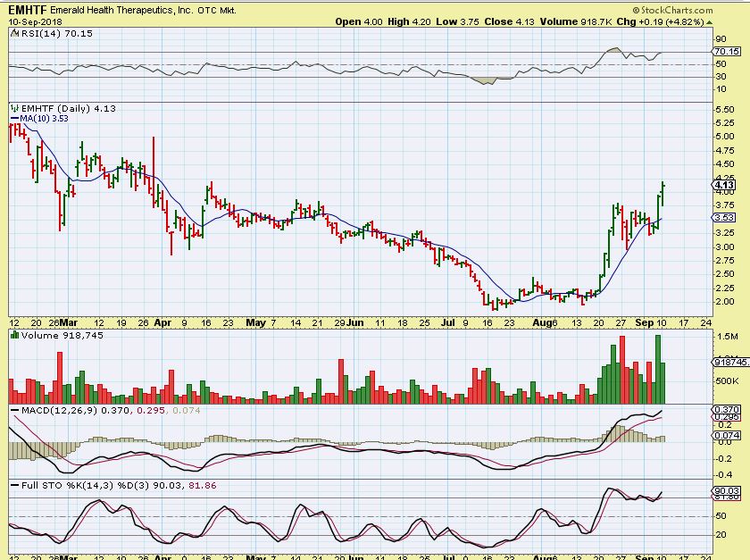Viewport: 750px width, 560px height.
Task: Click the volume bars icon before Volume 918,745
Action: click(x=15, y=335)
